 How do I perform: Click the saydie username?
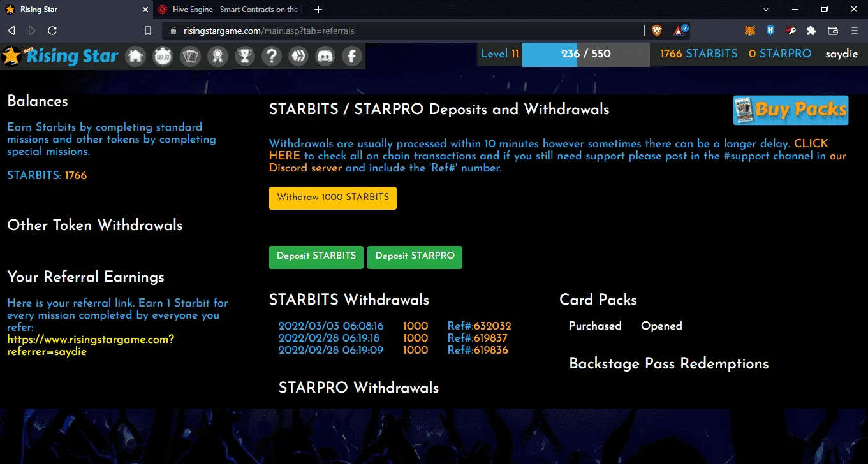[842, 55]
